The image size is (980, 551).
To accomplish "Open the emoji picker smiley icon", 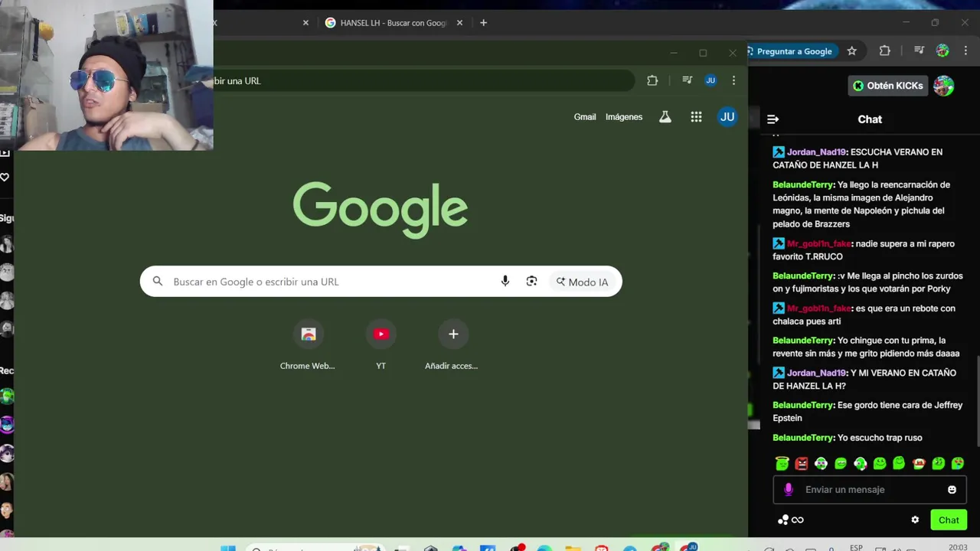I will click(x=952, y=490).
